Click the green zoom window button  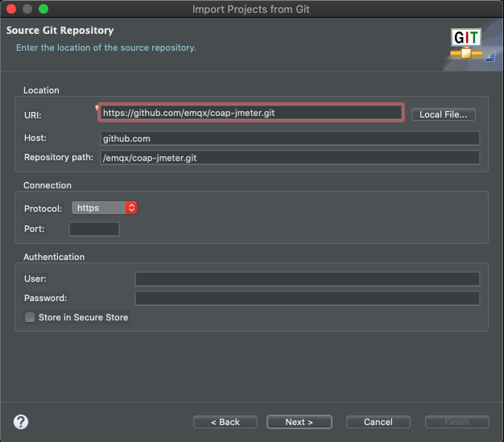tap(43, 9)
